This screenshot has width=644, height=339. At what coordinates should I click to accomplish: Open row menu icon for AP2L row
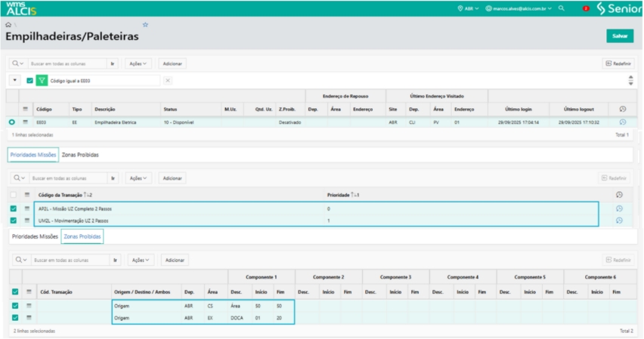27,208
